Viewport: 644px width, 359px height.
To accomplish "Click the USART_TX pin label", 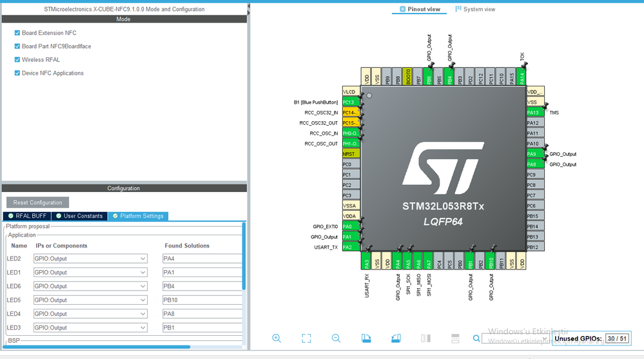I will pyautogui.click(x=326, y=247).
